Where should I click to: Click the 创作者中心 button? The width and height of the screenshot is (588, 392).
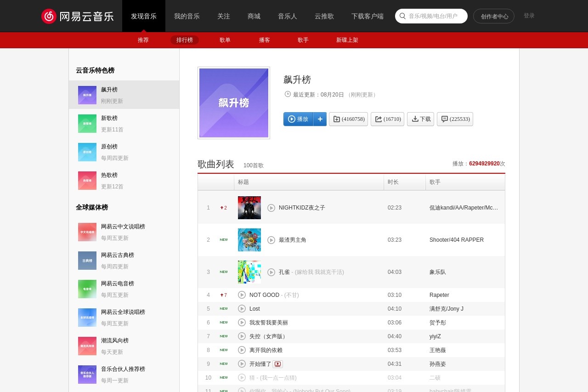[494, 16]
